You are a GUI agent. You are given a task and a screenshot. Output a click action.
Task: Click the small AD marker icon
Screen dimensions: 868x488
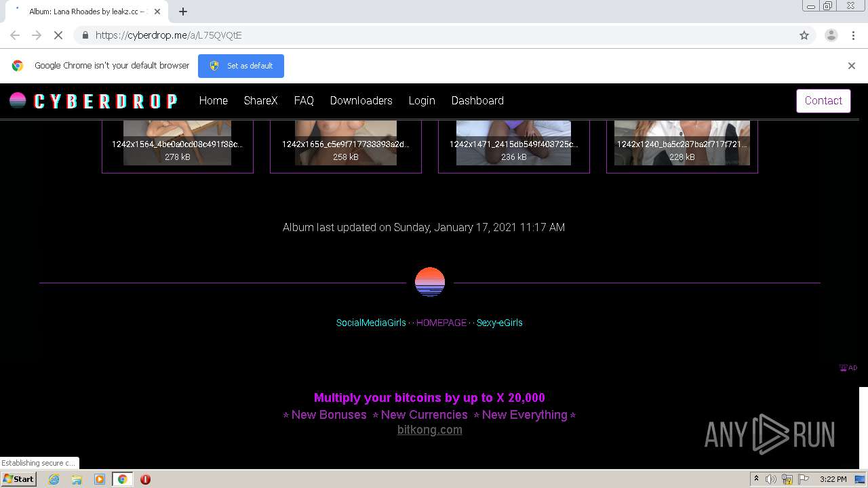tap(848, 368)
